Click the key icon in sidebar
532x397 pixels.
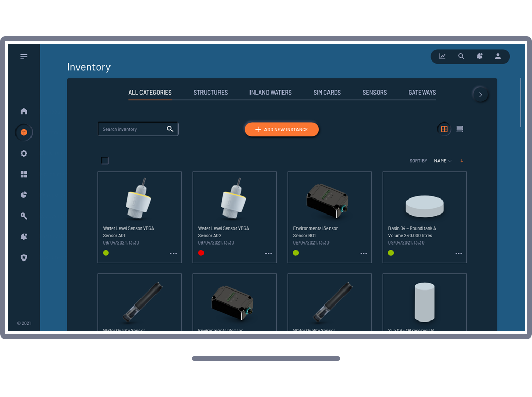coord(24,216)
